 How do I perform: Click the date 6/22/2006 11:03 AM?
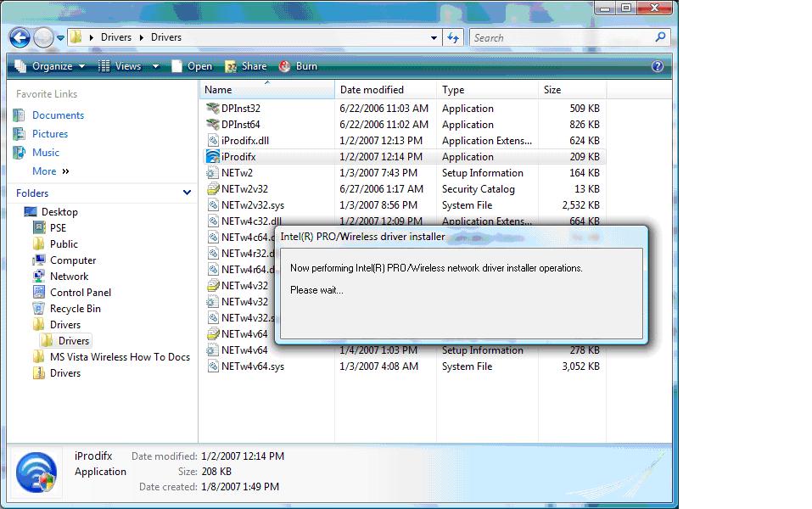(x=384, y=109)
